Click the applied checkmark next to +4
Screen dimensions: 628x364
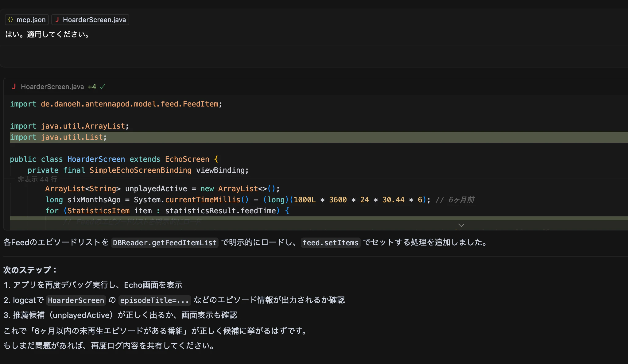point(102,87)
